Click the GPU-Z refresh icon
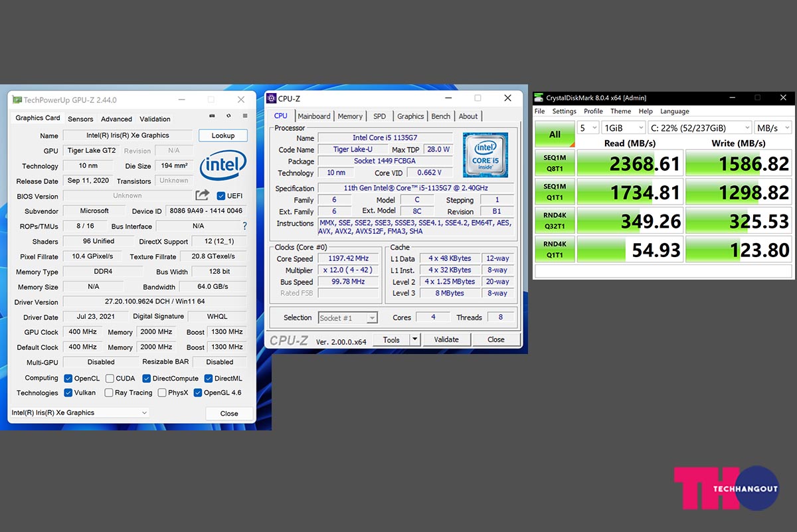The width and height of the screenshot is (797, 532). (x=228, y=116)
